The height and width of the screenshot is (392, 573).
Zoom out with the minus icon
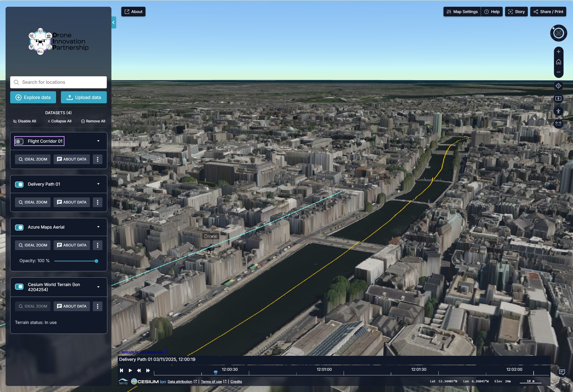(x=558, y=72)
